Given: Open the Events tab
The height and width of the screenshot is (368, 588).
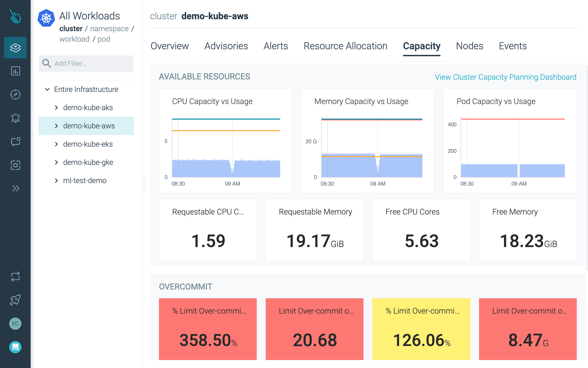Looking at the screenshot, I should tap(513, 46).
